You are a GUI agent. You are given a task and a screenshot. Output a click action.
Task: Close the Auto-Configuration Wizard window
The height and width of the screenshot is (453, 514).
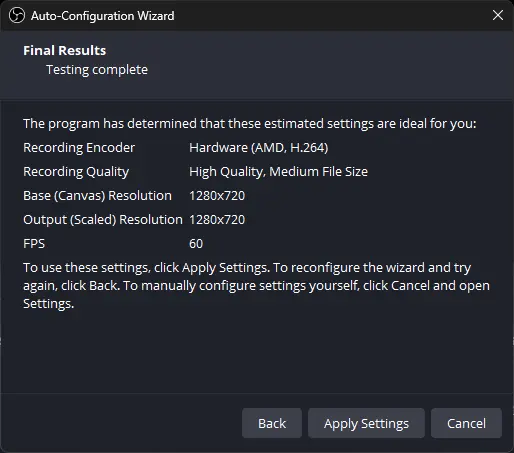(498, 15)
